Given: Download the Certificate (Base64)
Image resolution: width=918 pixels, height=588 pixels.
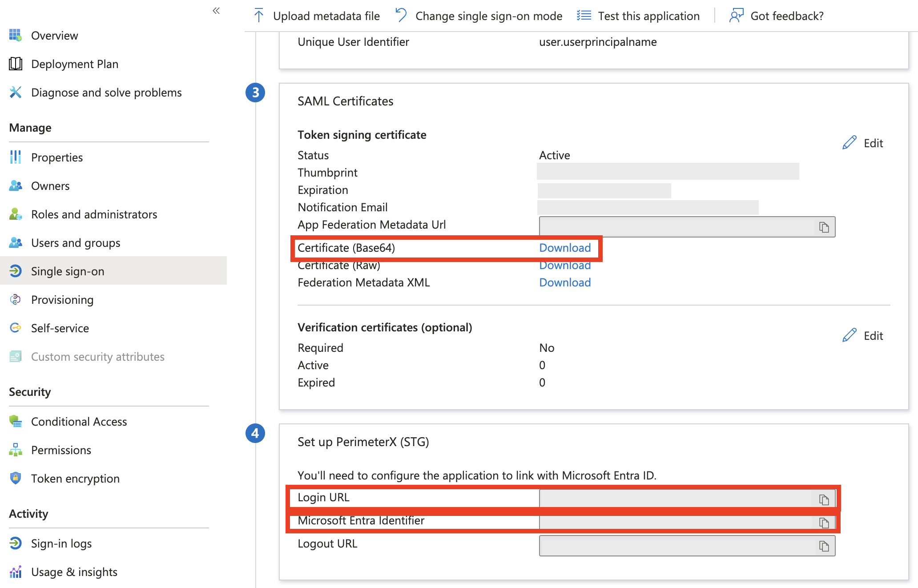Looking at the screenshot, I should [564, 248].
